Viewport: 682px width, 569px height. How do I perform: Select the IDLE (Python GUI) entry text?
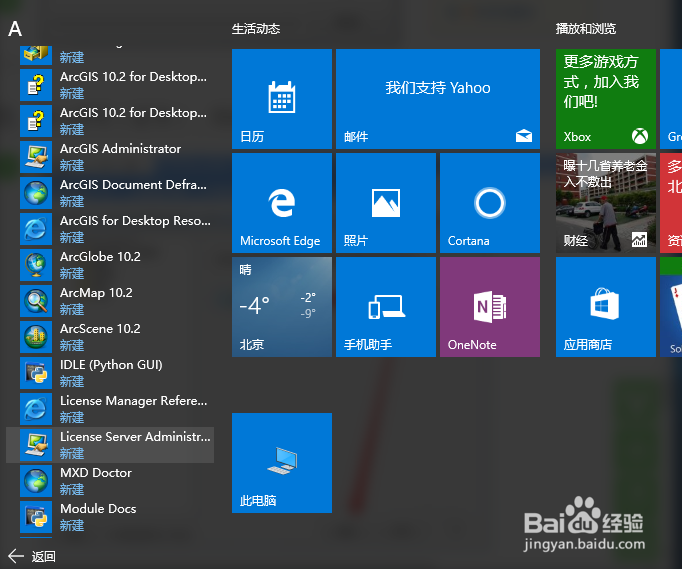111,365
